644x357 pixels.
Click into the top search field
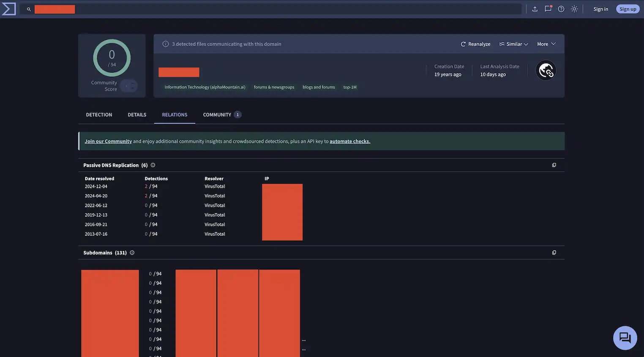(296, 9)
